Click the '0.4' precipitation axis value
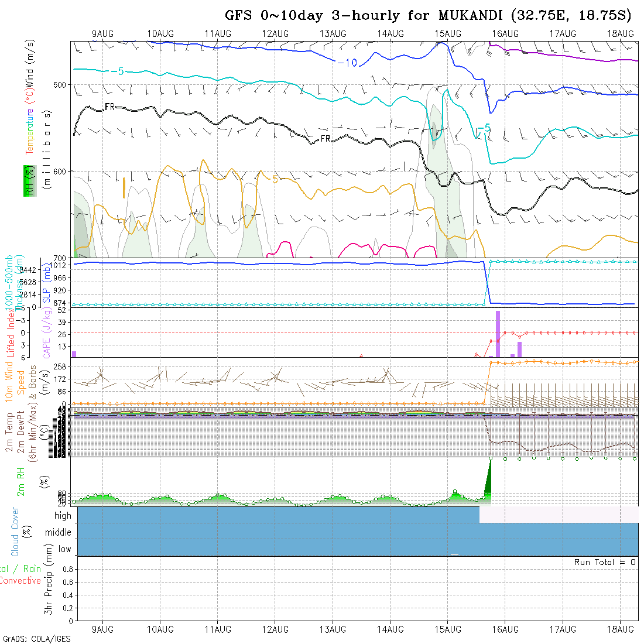The image size is (644, 644). [68, 595]
